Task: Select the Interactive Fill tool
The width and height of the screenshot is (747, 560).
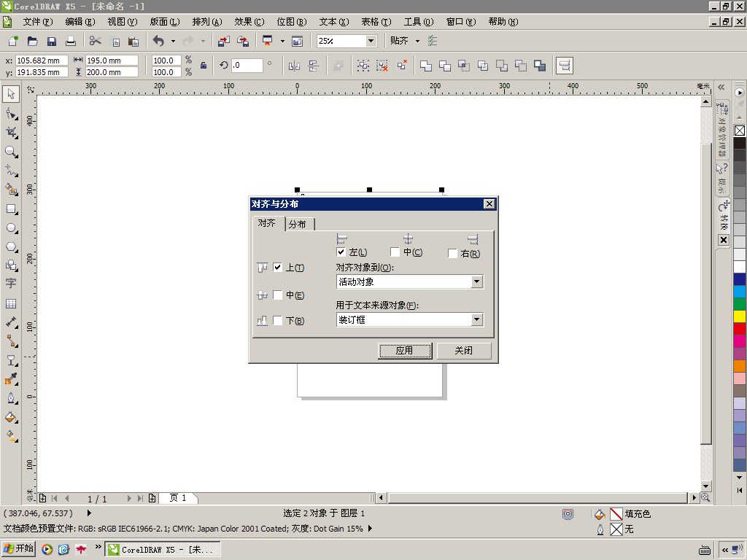Action: point(11,436)
